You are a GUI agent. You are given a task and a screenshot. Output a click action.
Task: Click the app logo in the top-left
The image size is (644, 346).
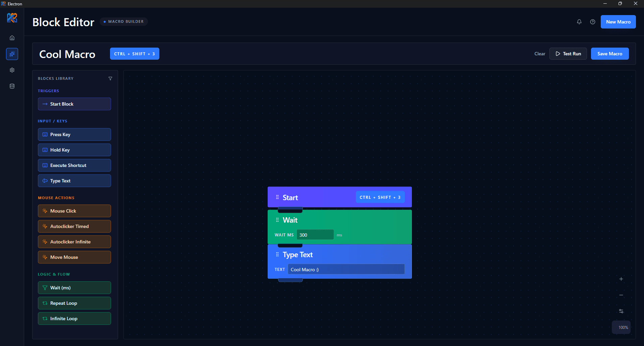coord(12,18)
